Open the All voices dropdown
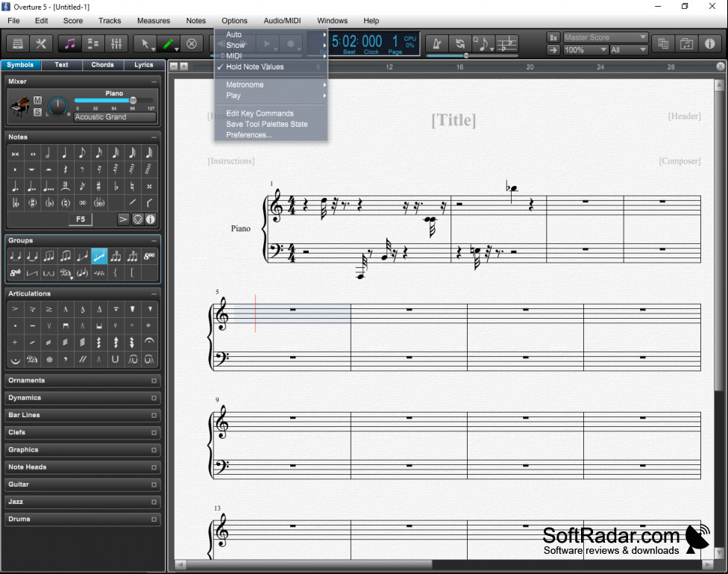The height and width of the screenshot is (574, 728). (629, 50)
